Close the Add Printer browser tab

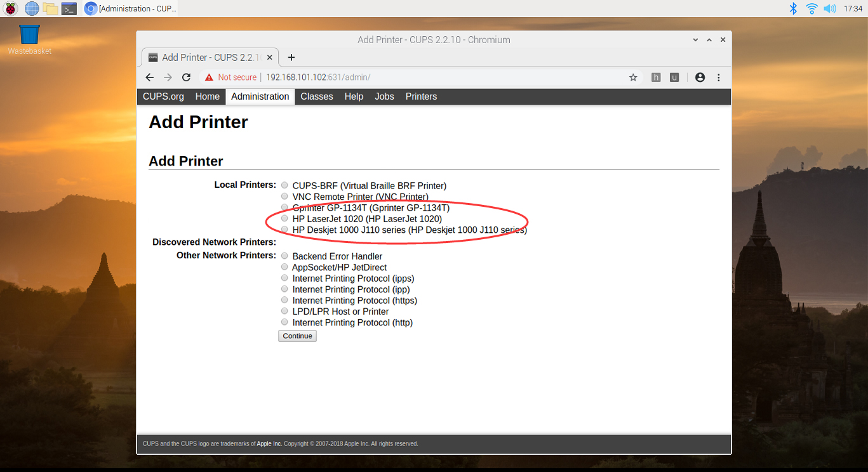coord(270,57)
